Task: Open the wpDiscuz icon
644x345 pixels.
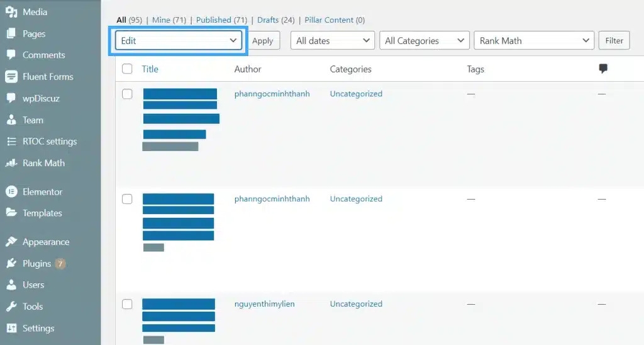Action: point(11,98)
